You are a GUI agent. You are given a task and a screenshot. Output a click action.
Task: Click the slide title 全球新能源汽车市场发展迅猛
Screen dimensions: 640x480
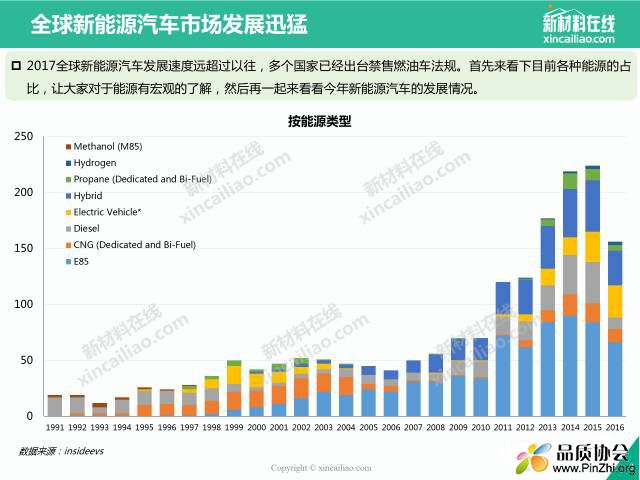169,24
